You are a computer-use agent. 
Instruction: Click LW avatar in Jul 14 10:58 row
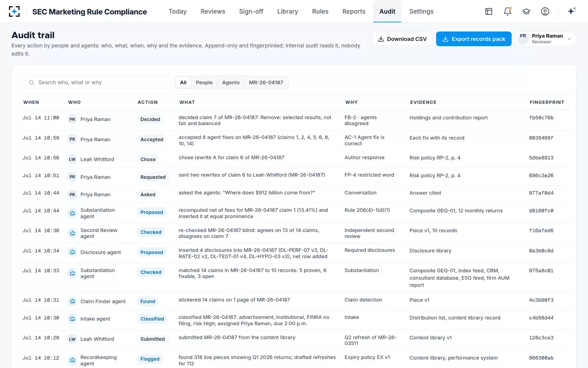click(72, 159)
